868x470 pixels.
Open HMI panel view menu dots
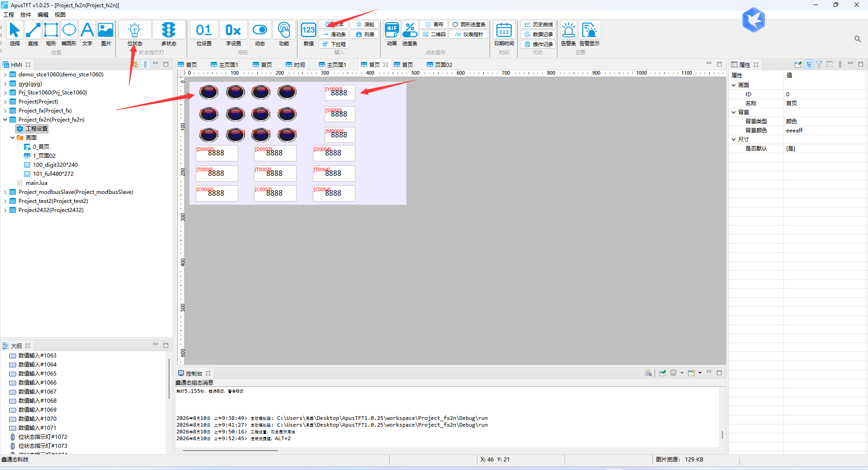(145, 65)
